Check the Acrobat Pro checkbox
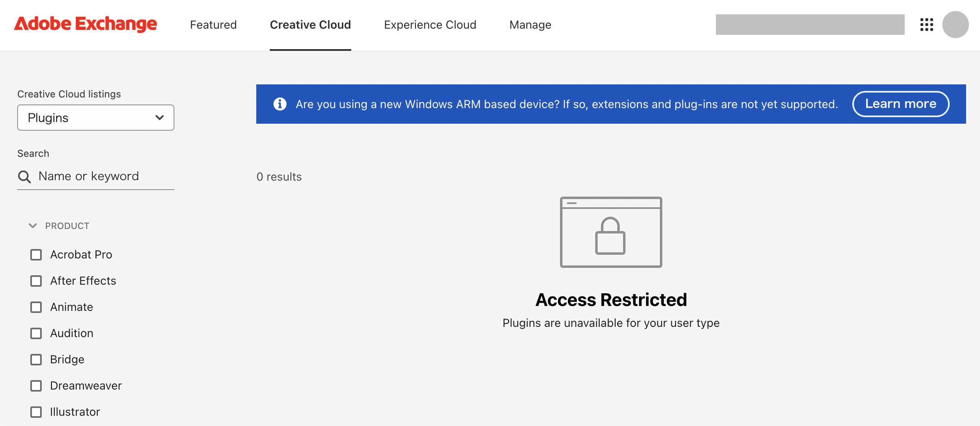The width and height of the screenshot is (980, 426). point(36,255)
